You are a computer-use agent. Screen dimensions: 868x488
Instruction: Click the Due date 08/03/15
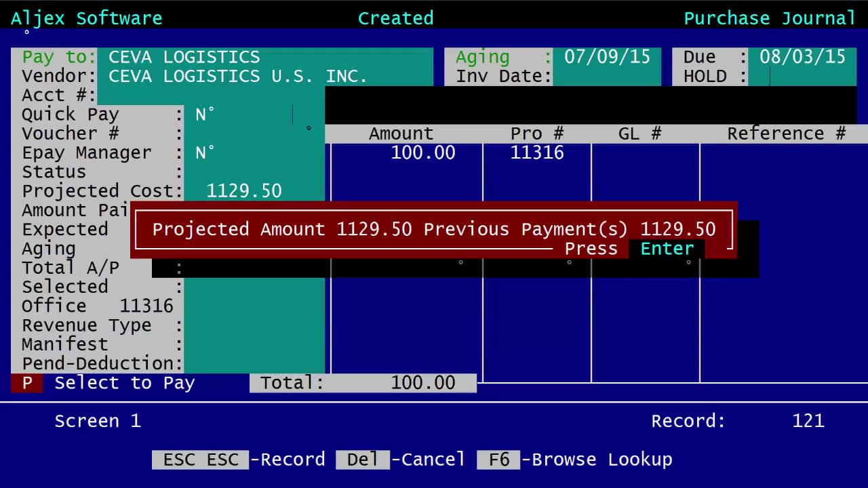point(802,56)
